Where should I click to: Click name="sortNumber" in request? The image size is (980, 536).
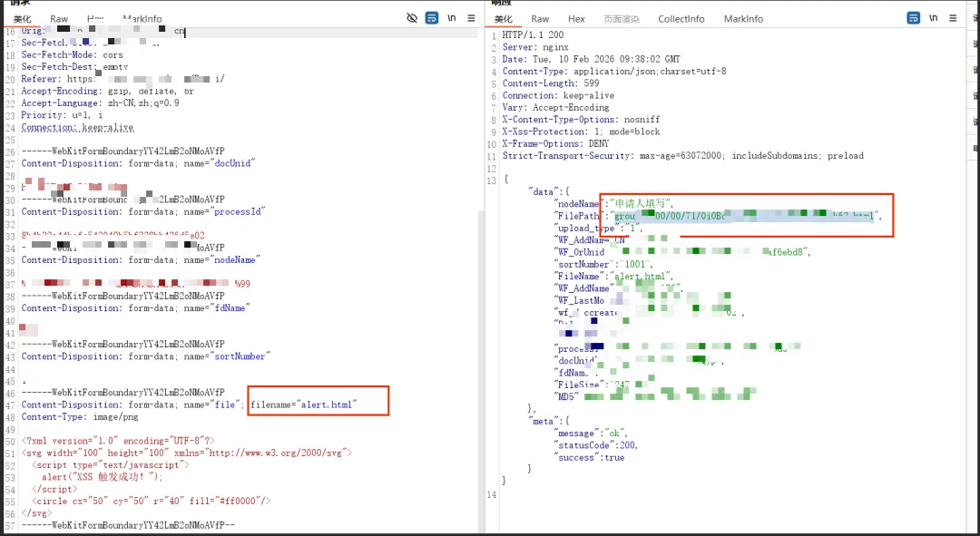(x=227, y=356)
